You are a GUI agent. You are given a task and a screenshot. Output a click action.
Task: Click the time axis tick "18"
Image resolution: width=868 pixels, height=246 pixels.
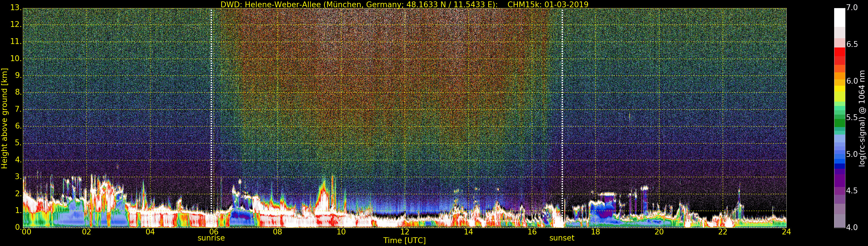[x=595, y=232]
